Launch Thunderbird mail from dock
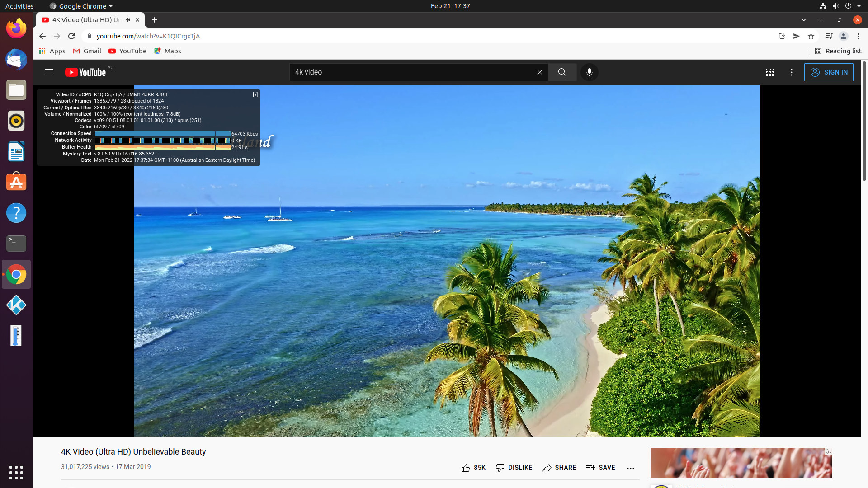 coord(16,59)
